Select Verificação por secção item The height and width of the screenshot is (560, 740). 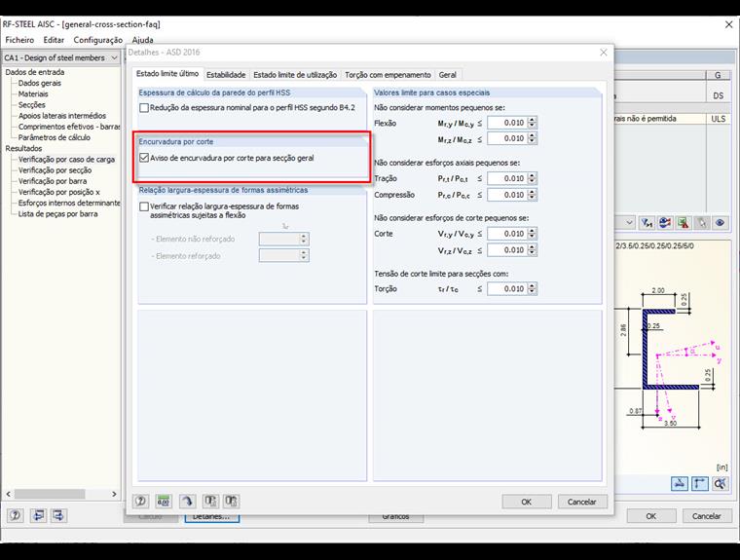click(55, 170)
